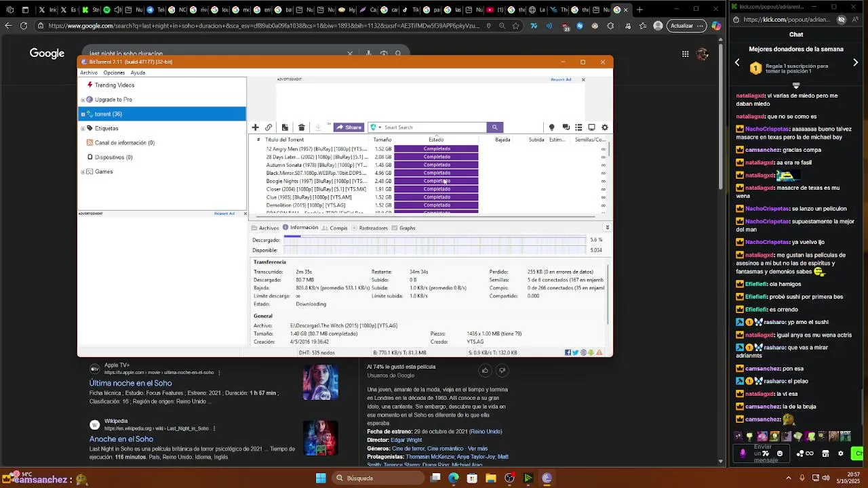
Task: Click the chat bubbles icon in toolbar
Action: pyautogui.click(x=566, y=127)
